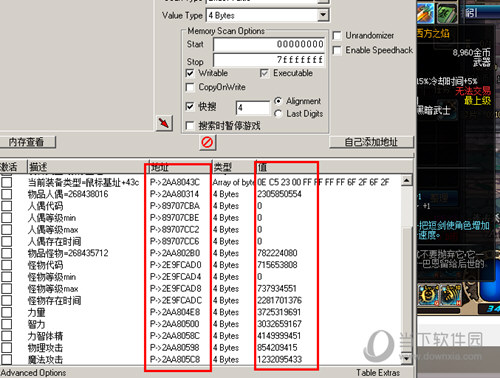Viewport: 500px width, 378px height.
Task: Click the golden claw skill icon in game hotbar
Action: tap(451, 295)
